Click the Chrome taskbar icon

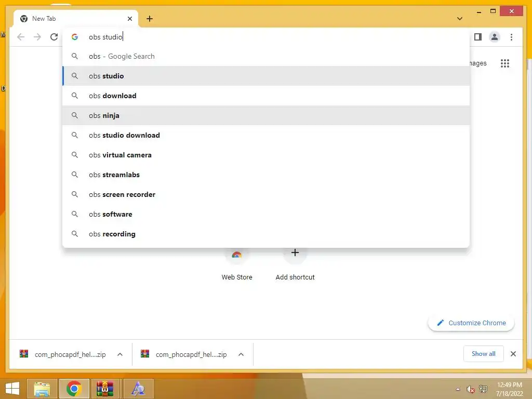pos(74,389)
